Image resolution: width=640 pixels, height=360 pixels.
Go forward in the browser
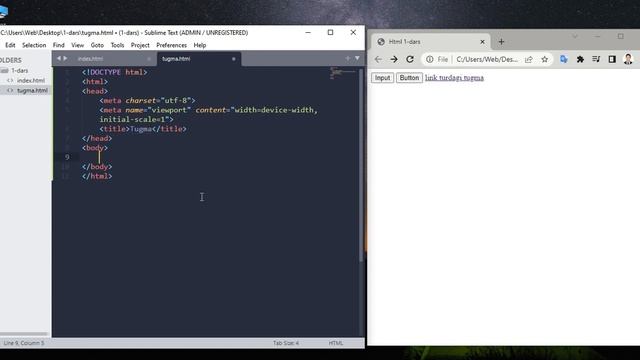click(394, 59)
